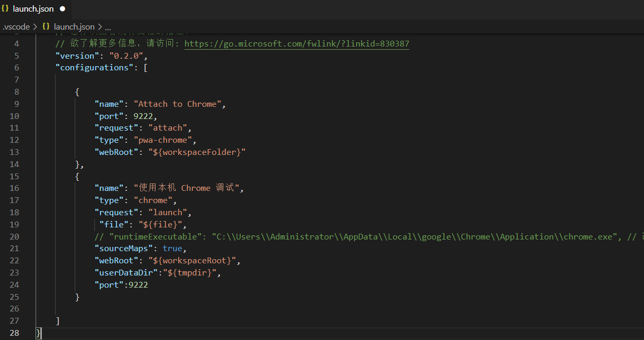Switch to the launch.json editor tab
The image size is (644, 340).
tap(33, 8)
